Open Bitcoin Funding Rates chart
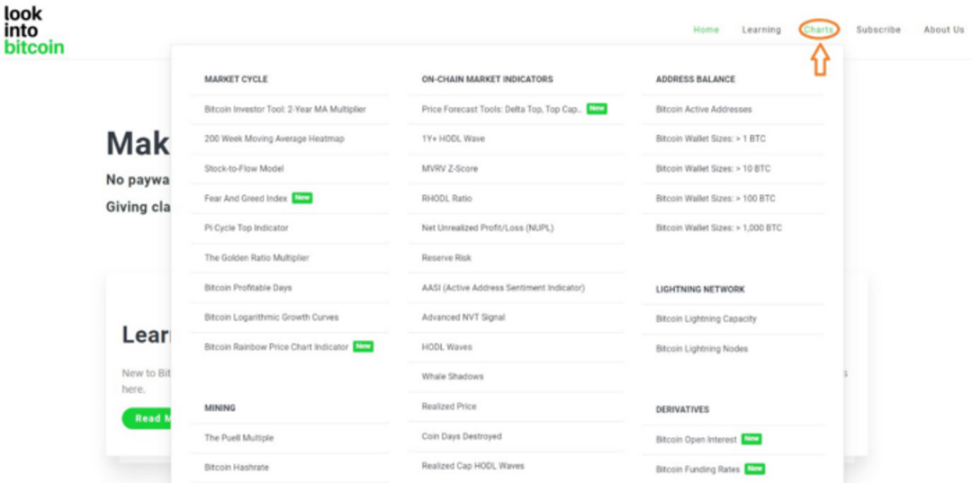972x483 pixels. 698,469
